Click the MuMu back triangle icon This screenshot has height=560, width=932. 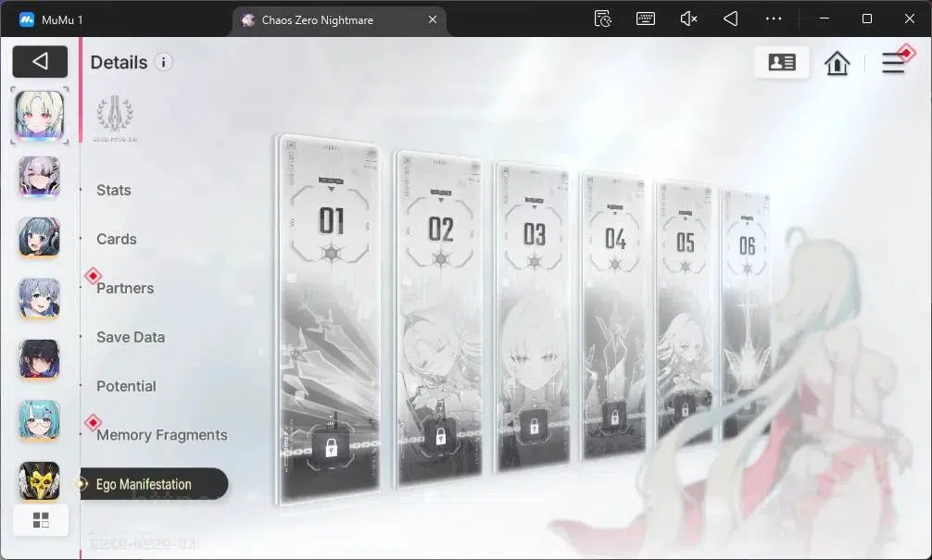coord(731,19)
